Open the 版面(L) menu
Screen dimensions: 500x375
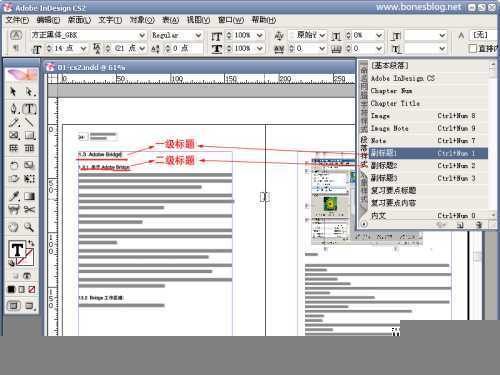pyautogui.click(x=79, y=20)
